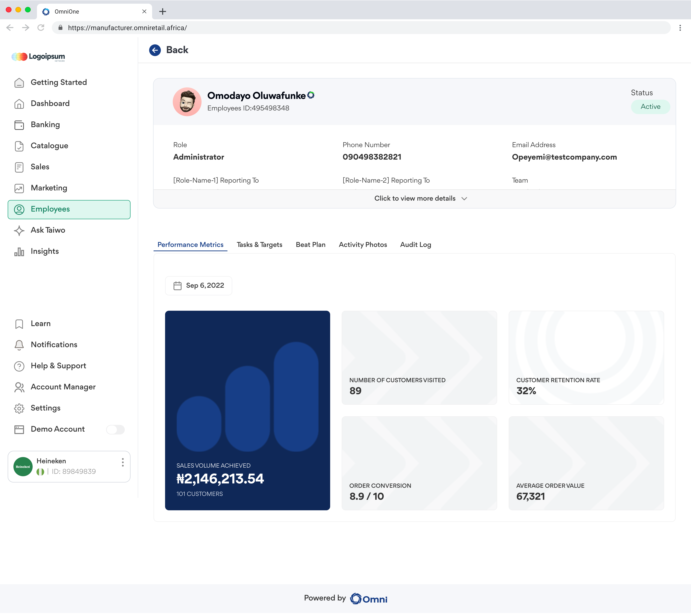Click Omodayo Oluwafunke's avatar photo

(187, 102)
